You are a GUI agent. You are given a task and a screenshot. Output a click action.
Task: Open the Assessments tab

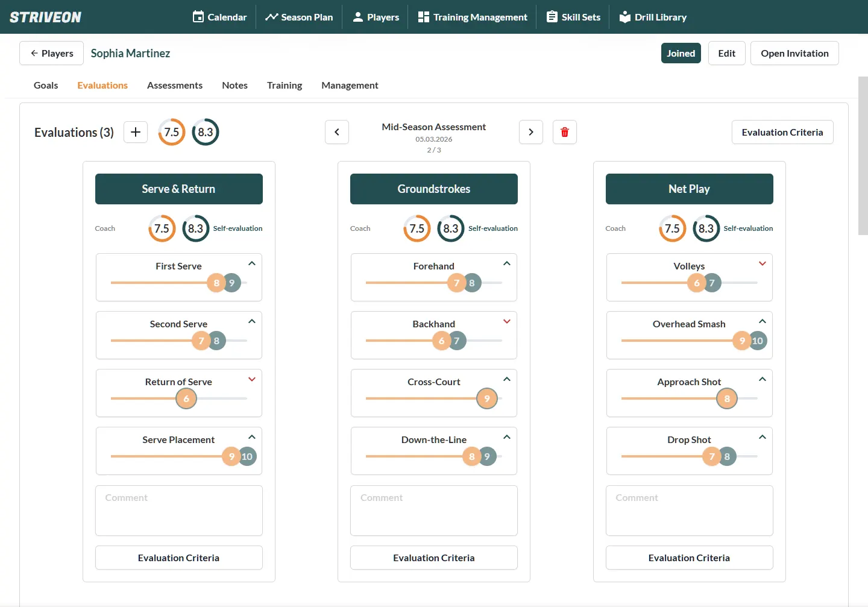point(175,85)
